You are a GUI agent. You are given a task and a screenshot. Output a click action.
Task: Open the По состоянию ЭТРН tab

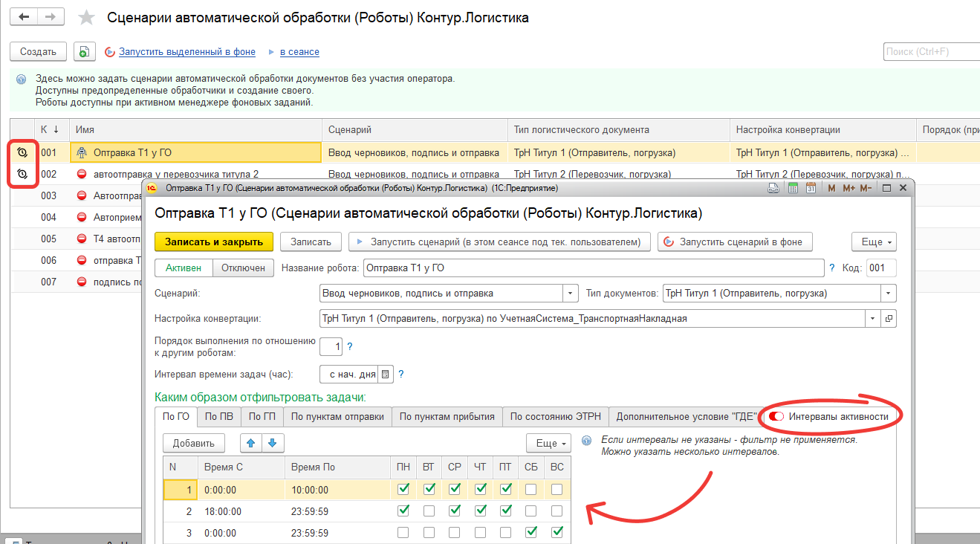pyautogui.click(x=556, y=416)
